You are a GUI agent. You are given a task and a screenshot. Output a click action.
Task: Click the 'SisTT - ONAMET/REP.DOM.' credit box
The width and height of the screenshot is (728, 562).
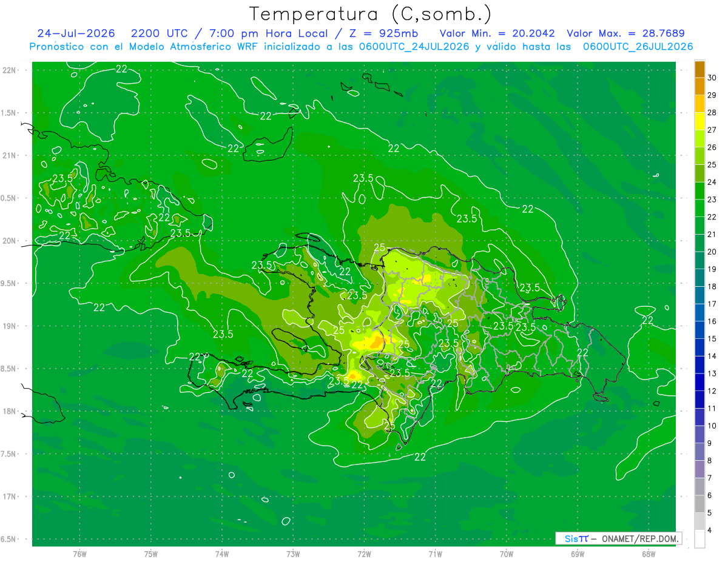(x=618, y=538)
